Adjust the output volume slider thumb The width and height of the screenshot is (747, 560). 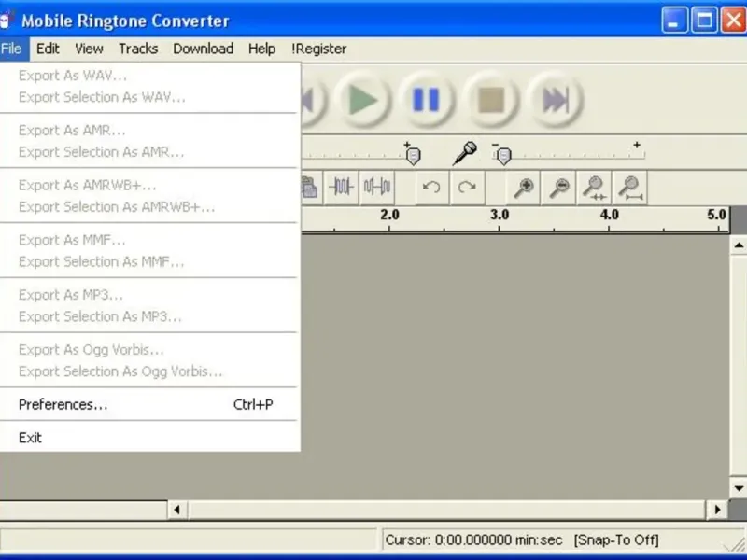413,156
